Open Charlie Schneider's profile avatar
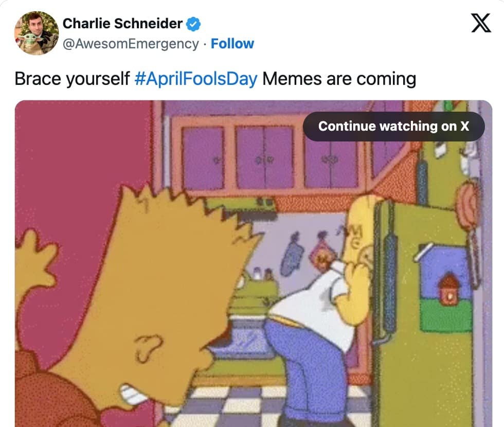The image size is (504, 427). 37,33
